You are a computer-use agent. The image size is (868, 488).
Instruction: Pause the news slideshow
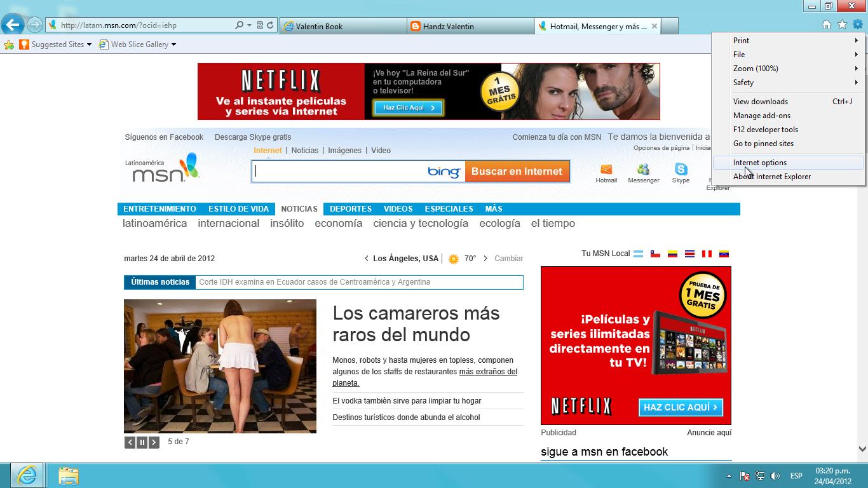click(142, 442)
